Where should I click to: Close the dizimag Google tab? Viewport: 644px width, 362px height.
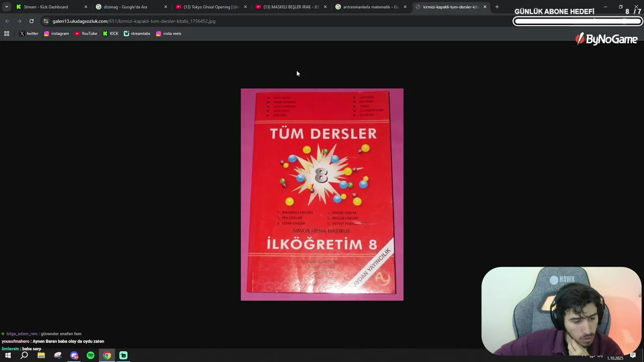click(x=166, y=7)
